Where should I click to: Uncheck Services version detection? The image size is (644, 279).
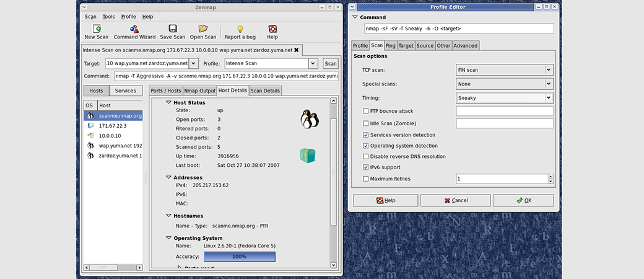(366, 135)
